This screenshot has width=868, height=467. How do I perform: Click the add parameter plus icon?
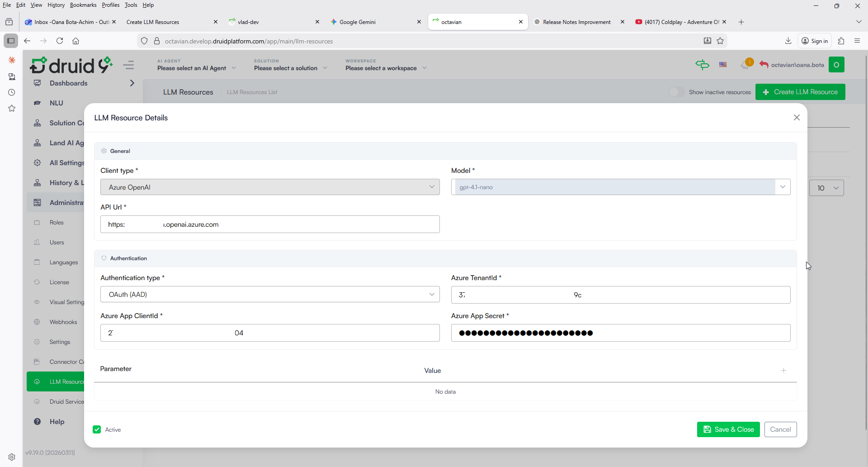[783, 371]
